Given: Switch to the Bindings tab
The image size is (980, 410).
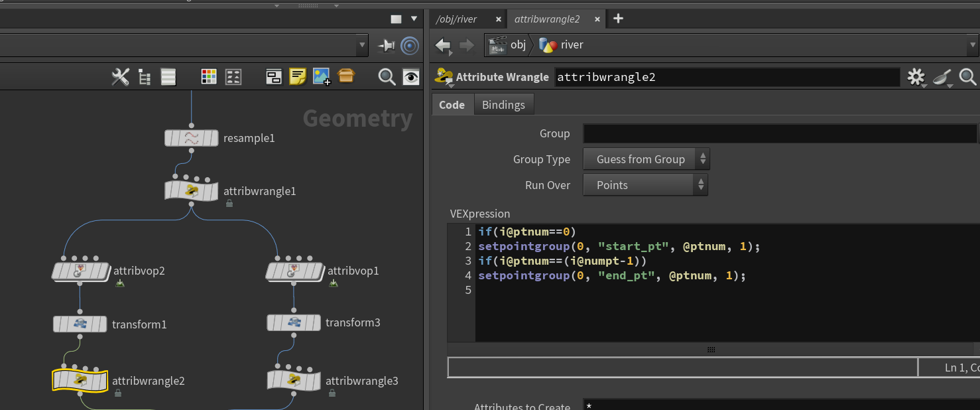Looking at the screenshot, I should coord(503,105).
